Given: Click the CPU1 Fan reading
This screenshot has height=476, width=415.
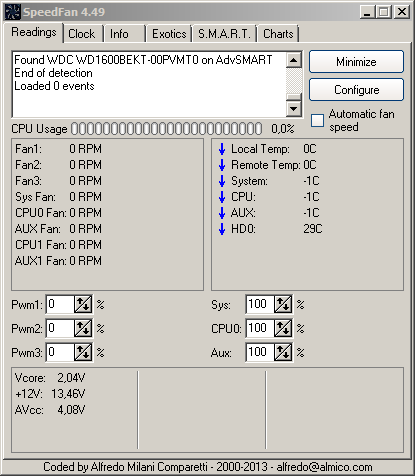Looking at the screenshot, I should pyautogui.click(x=58, y=245).
